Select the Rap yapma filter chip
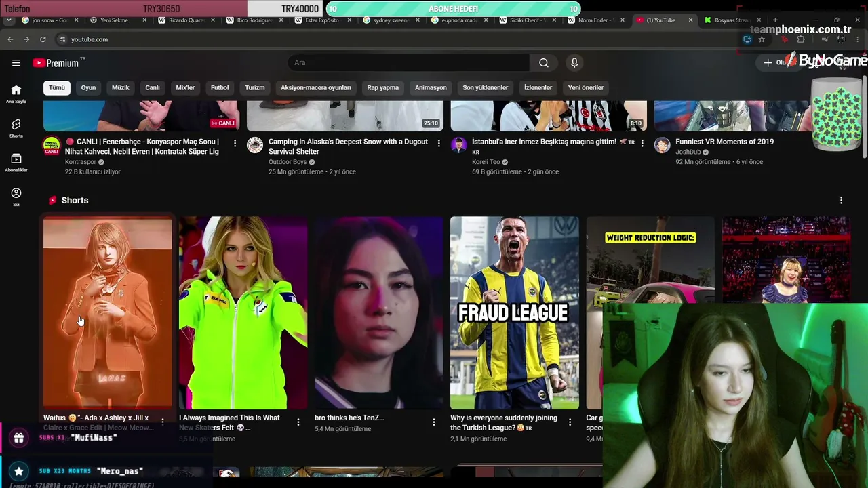 (383, 87)
